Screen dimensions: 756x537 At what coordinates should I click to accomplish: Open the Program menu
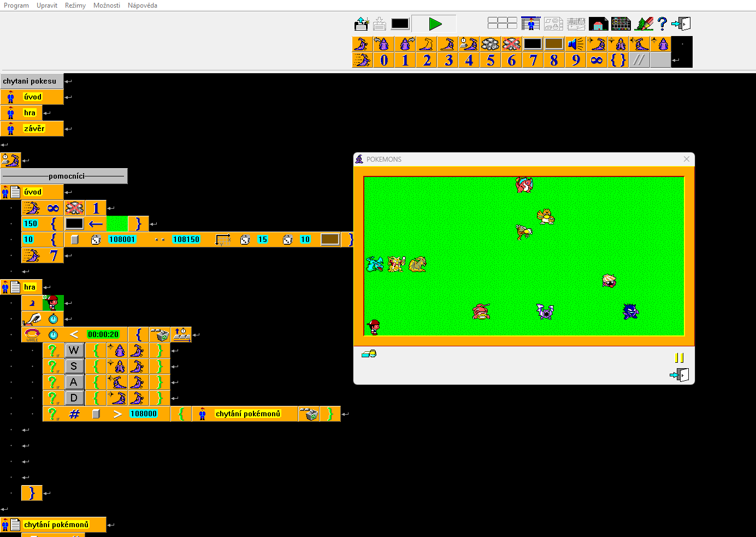tap(16, 5)
